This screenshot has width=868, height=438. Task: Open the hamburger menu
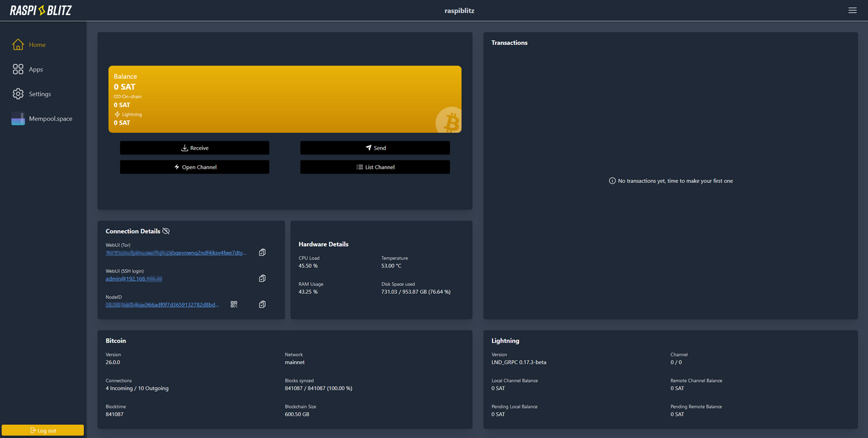coord(852,10)
